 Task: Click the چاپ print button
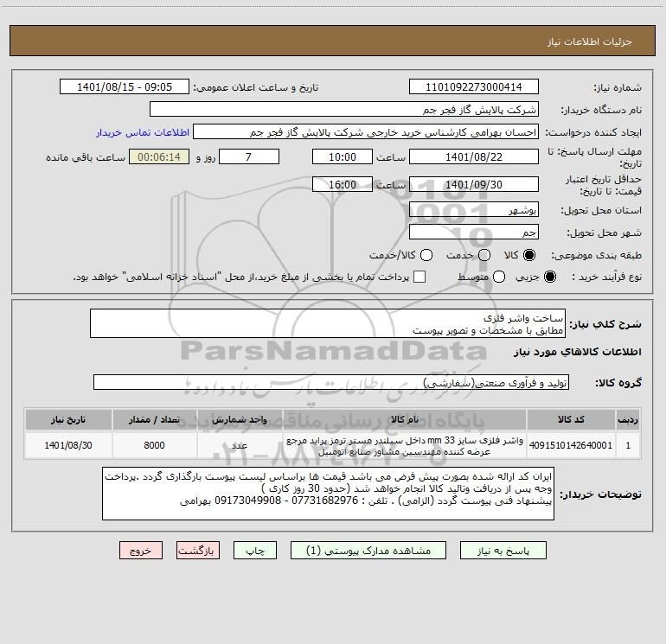coord(255,551)
